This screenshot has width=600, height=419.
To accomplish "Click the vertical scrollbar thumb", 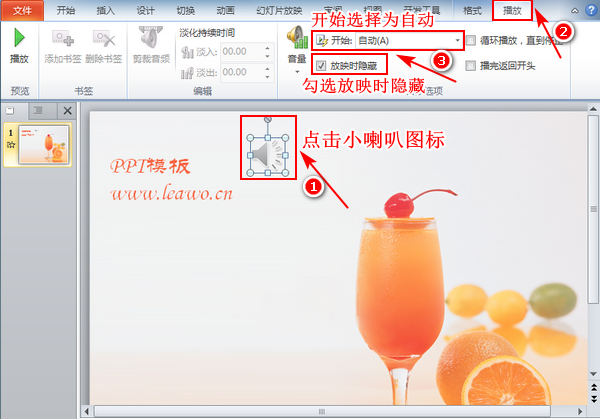I will (593, 209).
